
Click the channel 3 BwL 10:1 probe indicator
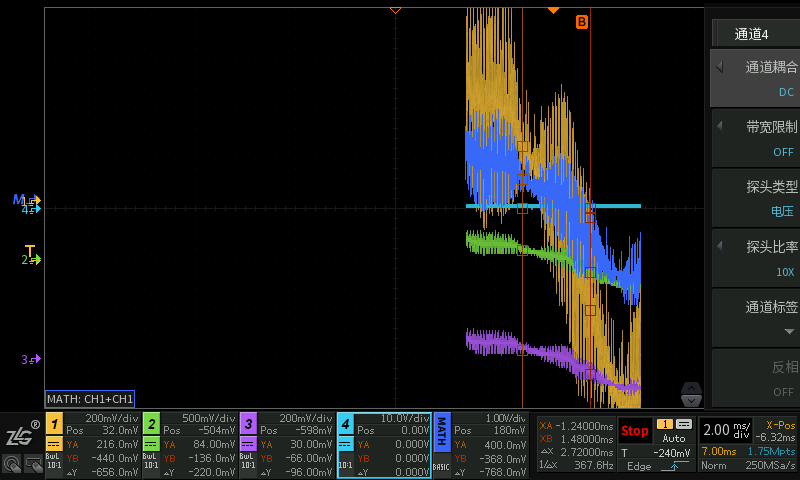pyautogui.click(x=248, y=461)
